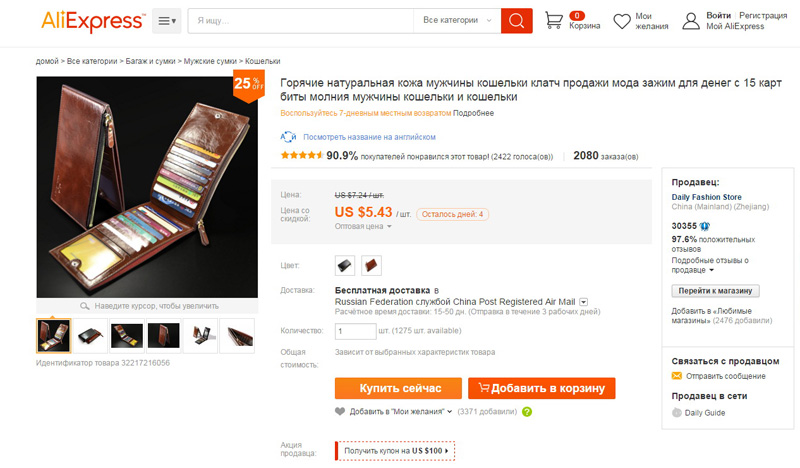The height and width of the screenshot is (468, 800).
Task: Select the second product thumbnail image
Action: click(90, 336)
